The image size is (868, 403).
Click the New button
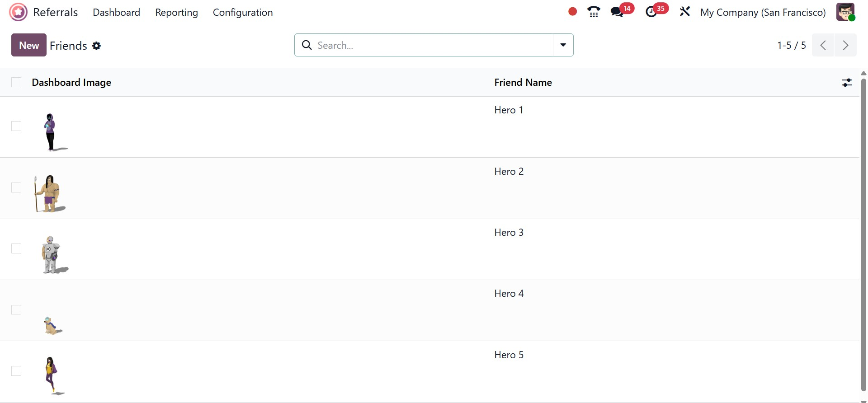click(29, 45)
